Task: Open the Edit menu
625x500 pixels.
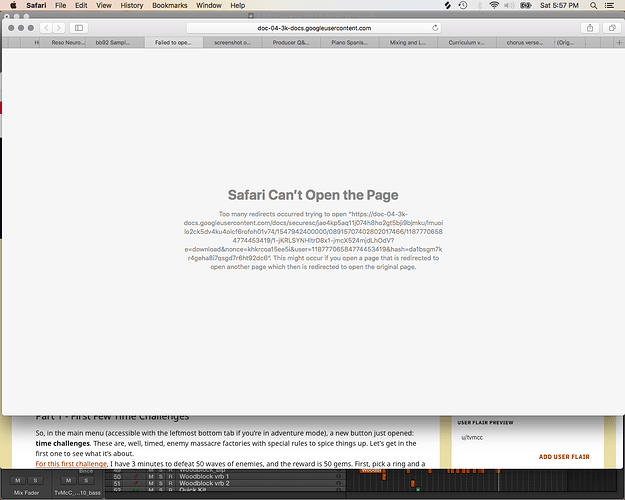Action: pos(81,5)
